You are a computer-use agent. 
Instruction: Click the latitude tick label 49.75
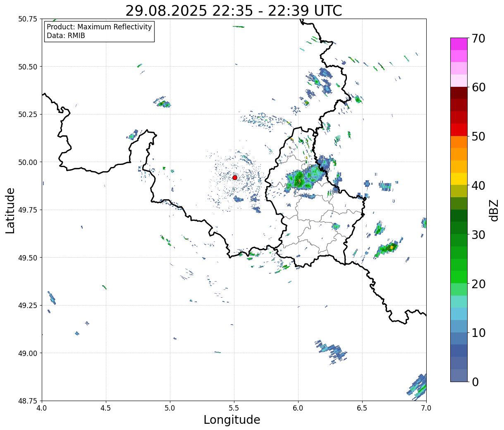pyautogui.click(x=28, y=210)
